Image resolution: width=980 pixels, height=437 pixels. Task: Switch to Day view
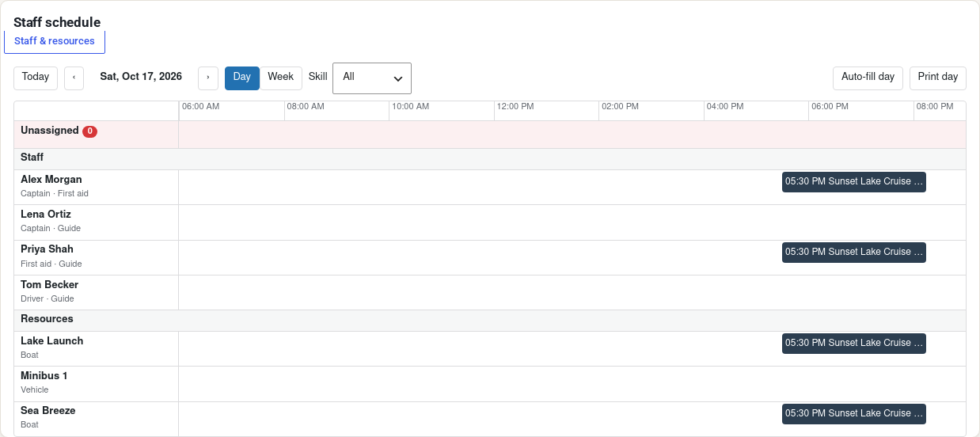pos(242,78)
